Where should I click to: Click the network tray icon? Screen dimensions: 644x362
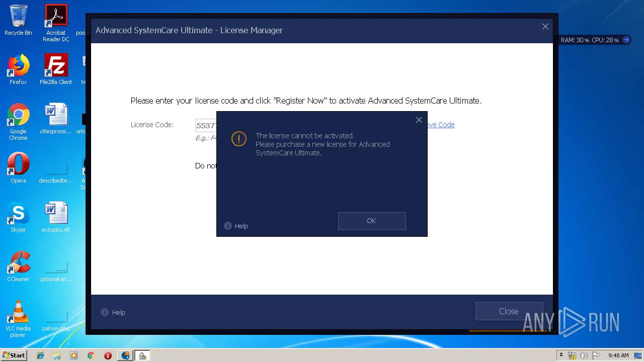(x=572, y=355)
